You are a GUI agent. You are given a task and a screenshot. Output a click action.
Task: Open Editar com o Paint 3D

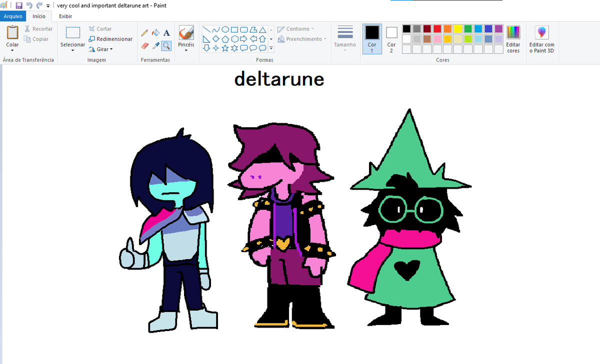click(542, 39)
